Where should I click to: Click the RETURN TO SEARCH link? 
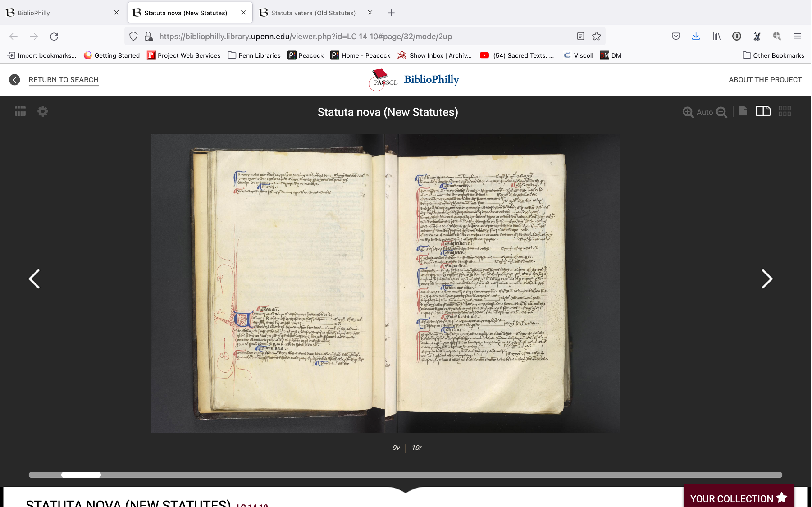64,80
